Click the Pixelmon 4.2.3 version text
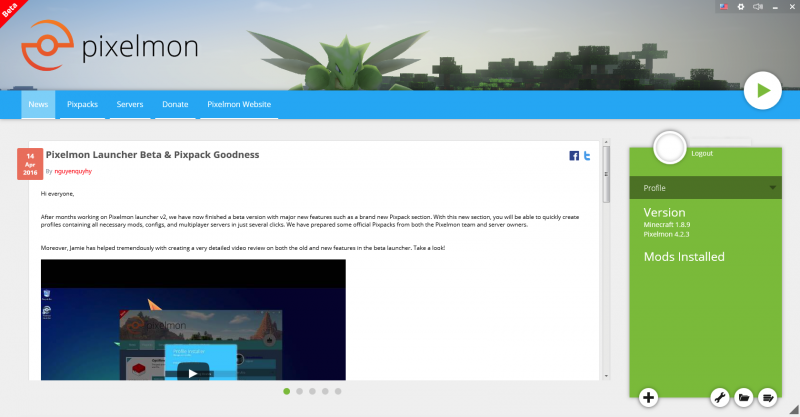 coord(666,234)
